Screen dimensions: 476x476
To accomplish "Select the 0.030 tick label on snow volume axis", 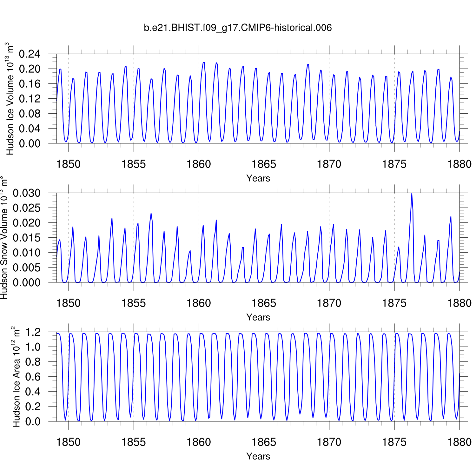I will [27, 193].
